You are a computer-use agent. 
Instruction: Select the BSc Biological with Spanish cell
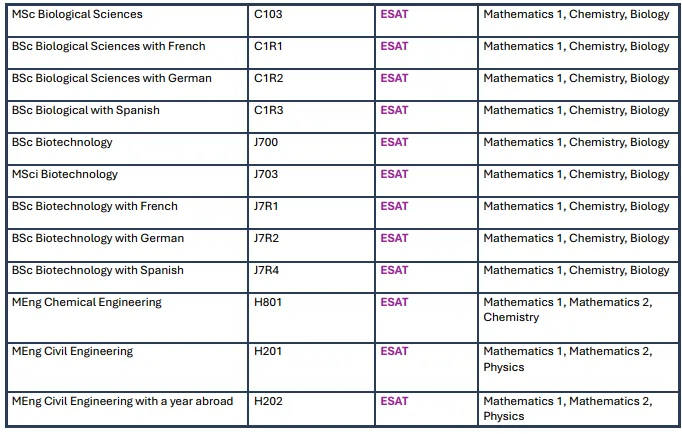click(x=86, y=111)
